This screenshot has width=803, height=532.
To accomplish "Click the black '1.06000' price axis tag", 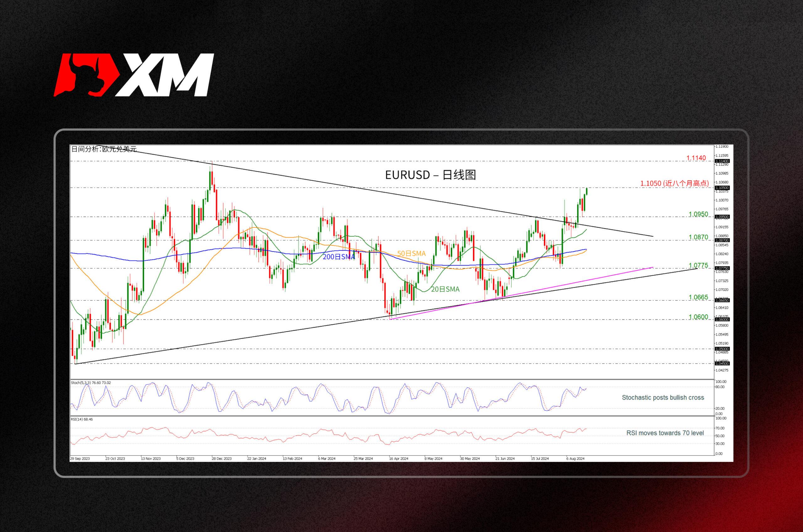I will (722, 319).
